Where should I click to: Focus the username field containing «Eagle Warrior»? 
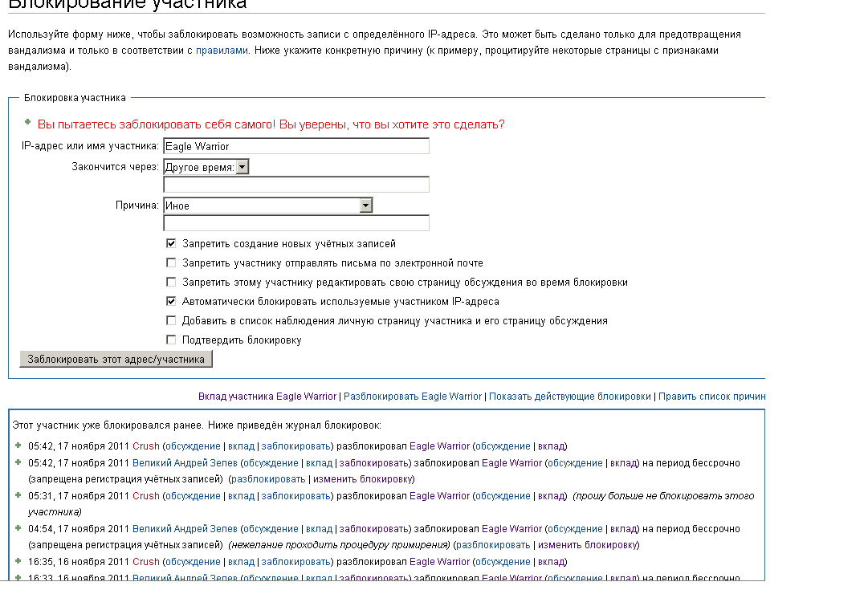[x=296, y=146]
